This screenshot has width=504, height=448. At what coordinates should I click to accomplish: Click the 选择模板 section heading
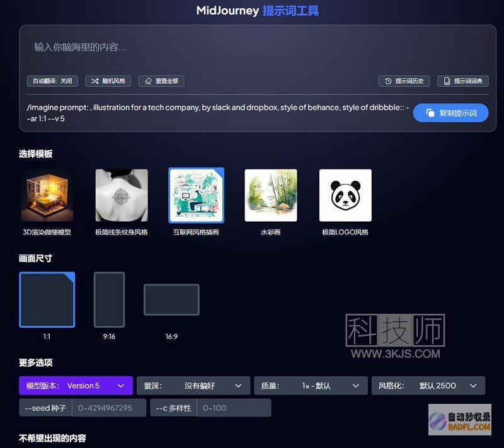coord(35,154)
